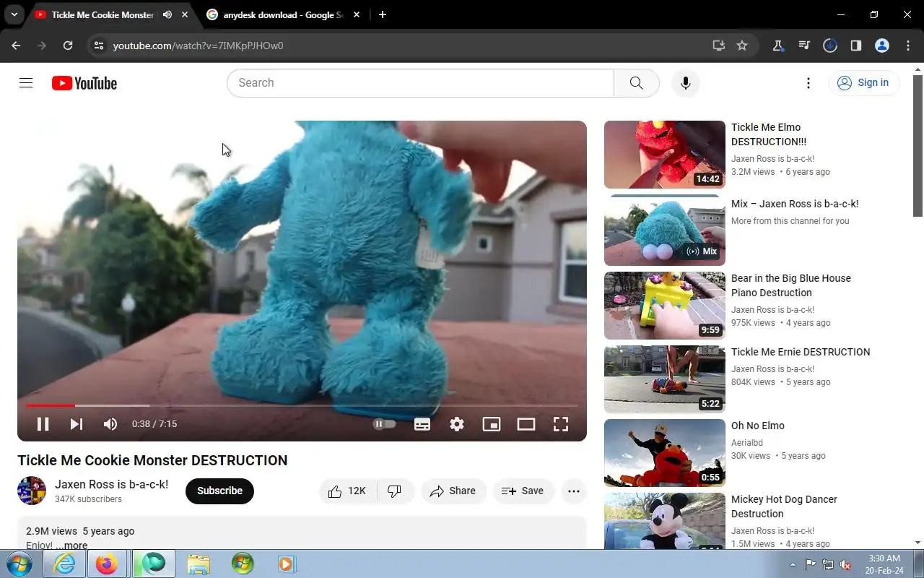Open Chrome Labs flask icon
The height and width of the screenshot is (578, 924).
point(778,46)
